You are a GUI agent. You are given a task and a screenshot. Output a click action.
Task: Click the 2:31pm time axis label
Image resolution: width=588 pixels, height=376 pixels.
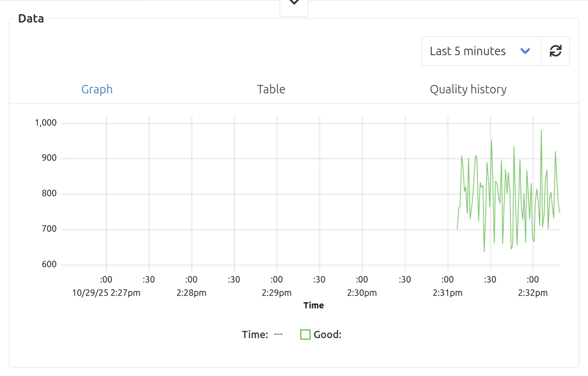448,293
